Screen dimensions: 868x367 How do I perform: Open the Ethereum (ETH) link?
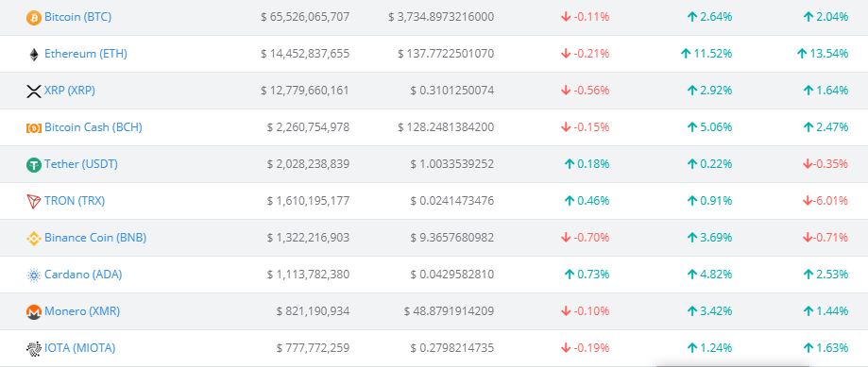[x=86, y=54]
